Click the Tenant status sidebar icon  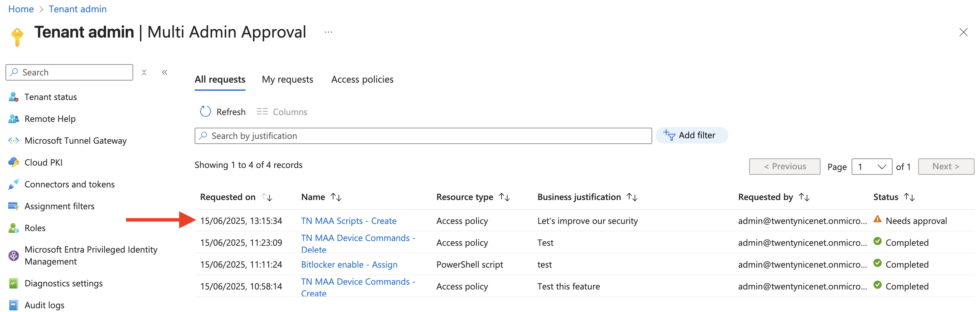13,97
